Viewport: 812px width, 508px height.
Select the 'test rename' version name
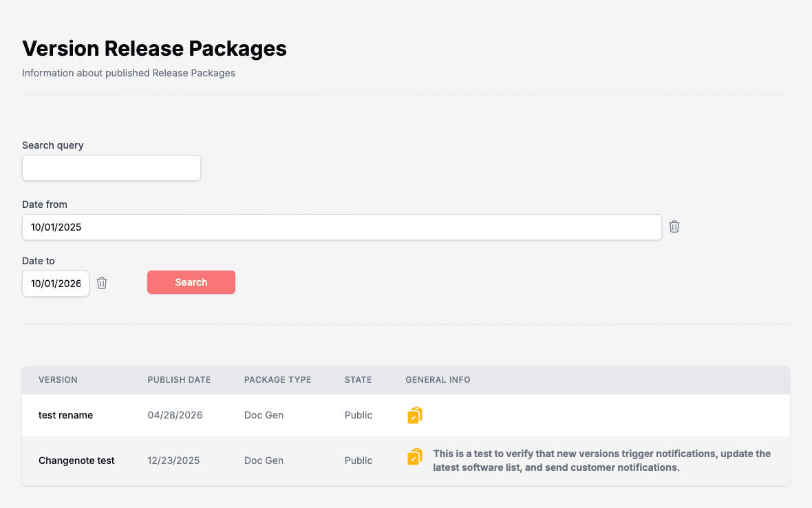(x=66, y=415)
